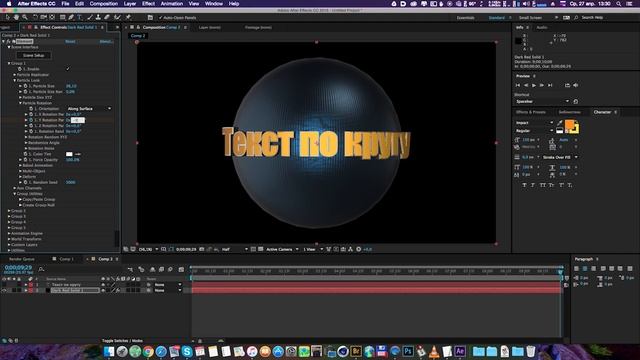640x360 pixels.
Task: Click the Standard workspace button
Action: point(497,18)
